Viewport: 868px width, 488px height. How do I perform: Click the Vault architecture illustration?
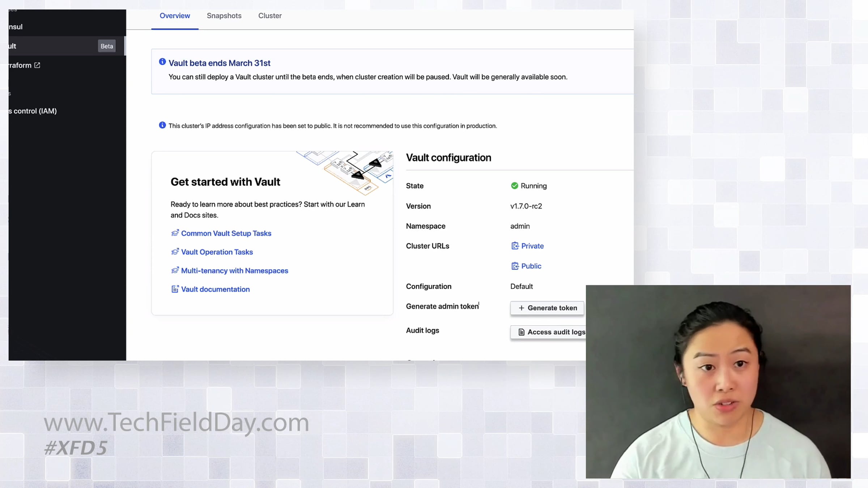[x=345, y=173]
